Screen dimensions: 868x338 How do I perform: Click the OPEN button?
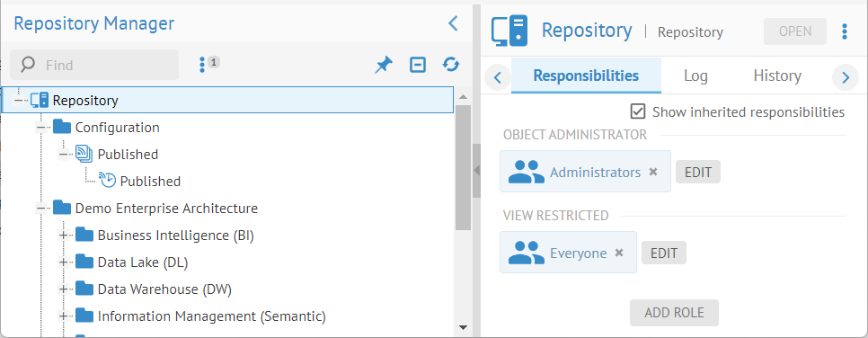pos(795,31)
